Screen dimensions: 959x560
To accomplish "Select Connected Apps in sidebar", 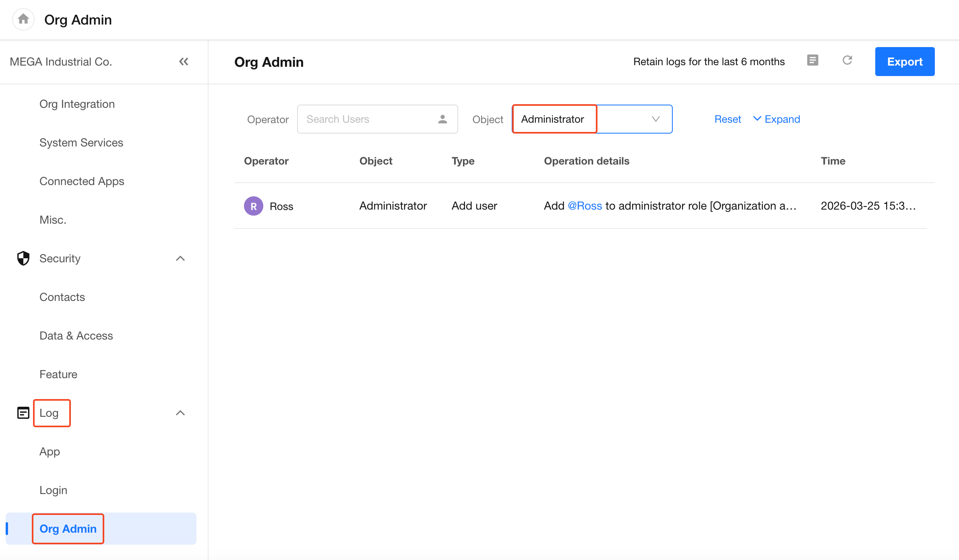I will point(82,181).
